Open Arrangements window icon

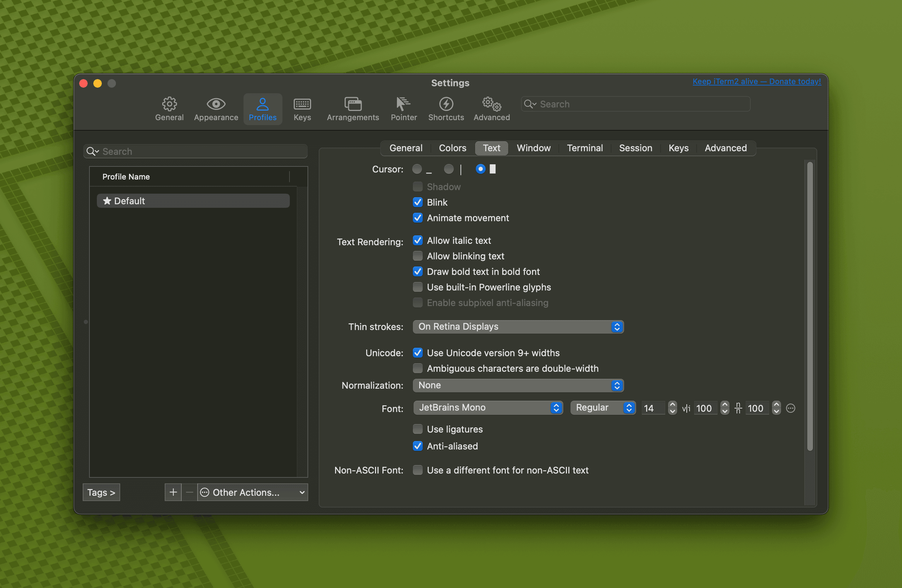(x=353, y=104)
